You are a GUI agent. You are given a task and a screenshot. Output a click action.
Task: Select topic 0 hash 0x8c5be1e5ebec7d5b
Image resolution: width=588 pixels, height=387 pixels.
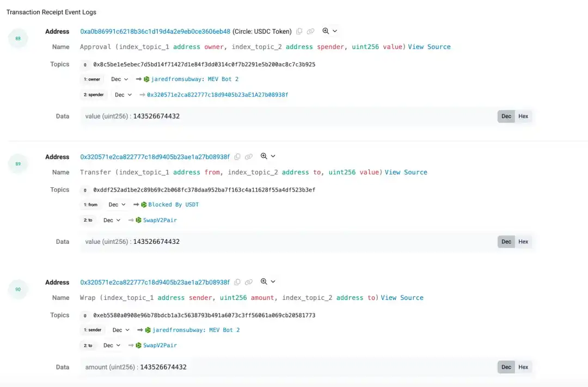coord(204,64)
